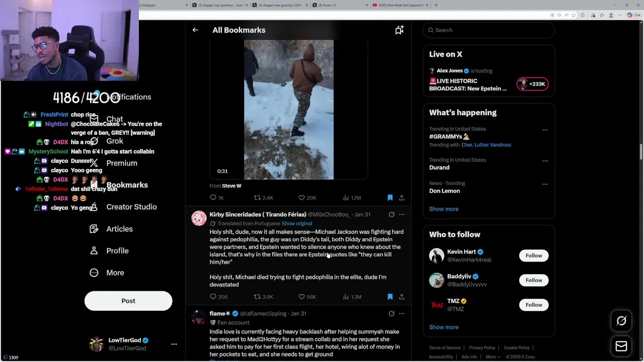Image resolution: width=644 pixels, height=362 pixels.
Task: Open Luther Vandross trending link
Action: pos(493,145)
